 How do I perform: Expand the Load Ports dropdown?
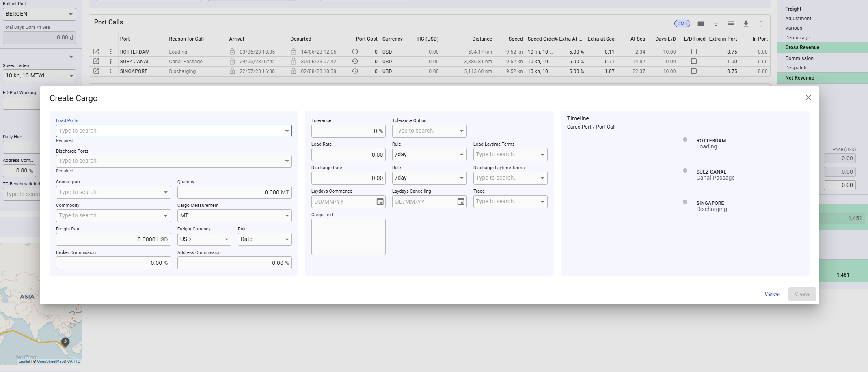coord(287,131)
